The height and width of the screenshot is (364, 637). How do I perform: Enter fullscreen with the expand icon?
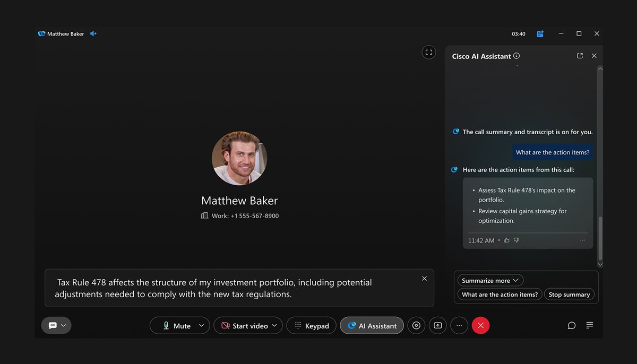click(429, 52)
